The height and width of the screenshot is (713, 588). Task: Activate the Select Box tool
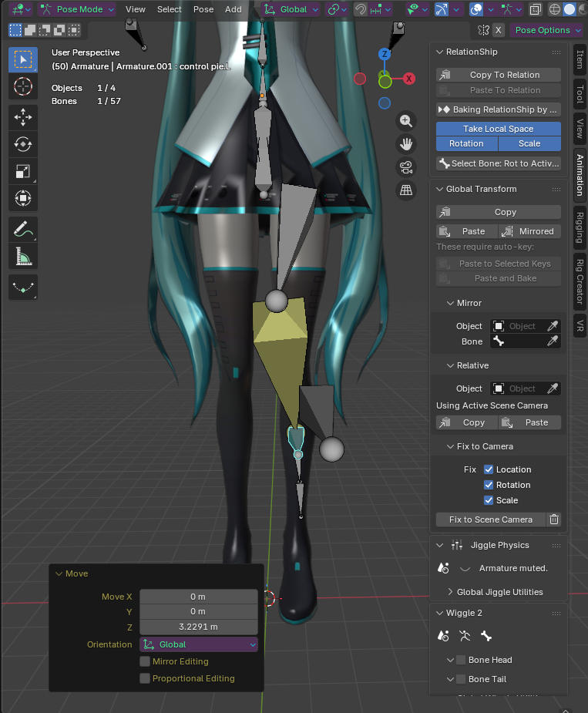point(23,59)
